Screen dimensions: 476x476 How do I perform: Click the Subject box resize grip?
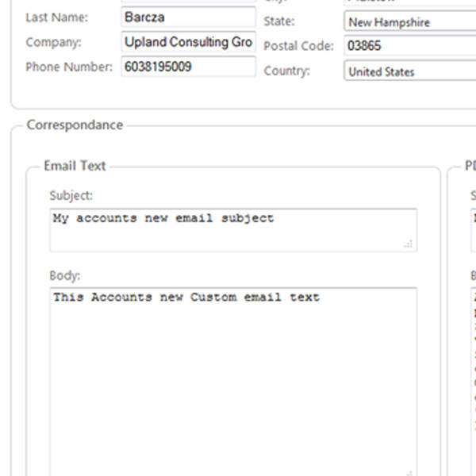(409, 244)
